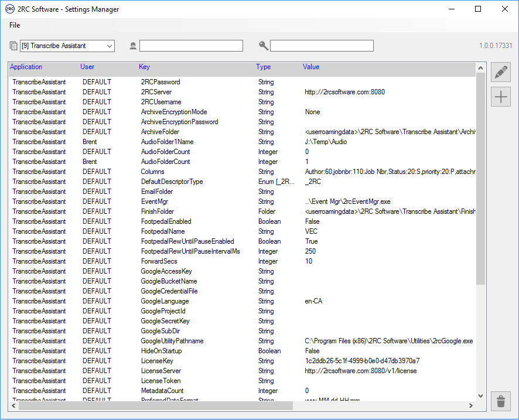519x420 pixels.
Task: Click the version number 1.0.0.17331
Action: point(496,46)
